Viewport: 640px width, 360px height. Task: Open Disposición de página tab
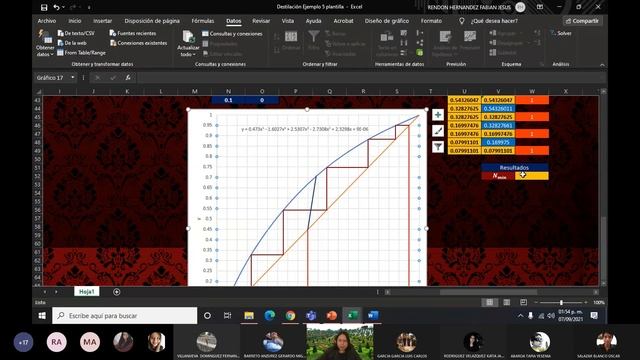click(152, 21)
